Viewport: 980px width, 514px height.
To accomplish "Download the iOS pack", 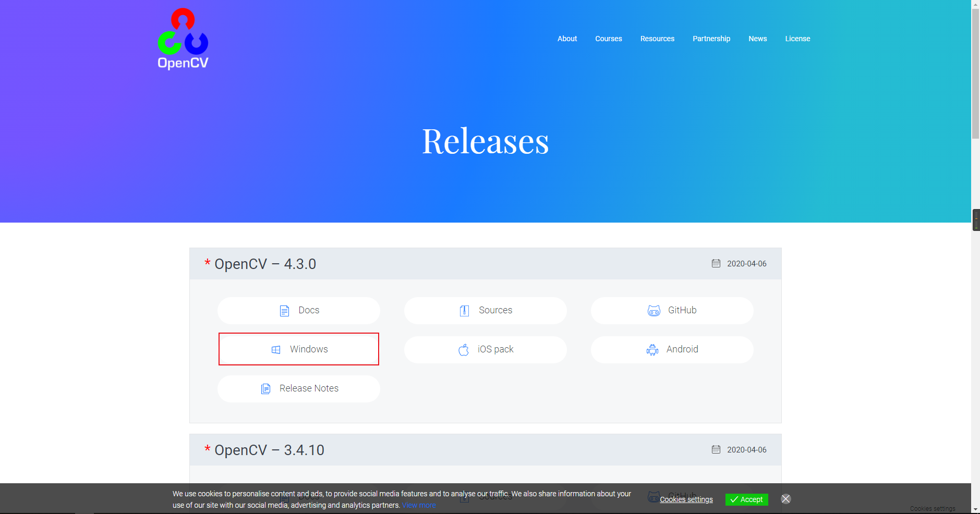I will (486, 350).
